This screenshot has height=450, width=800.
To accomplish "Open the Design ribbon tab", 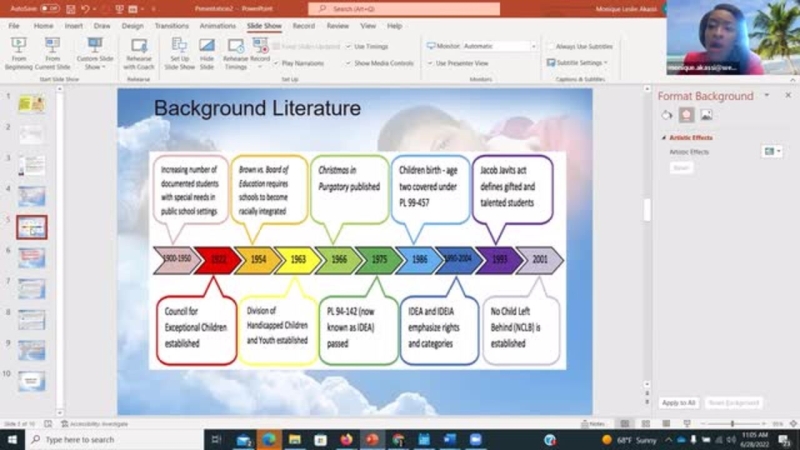I will pos(132,25).
